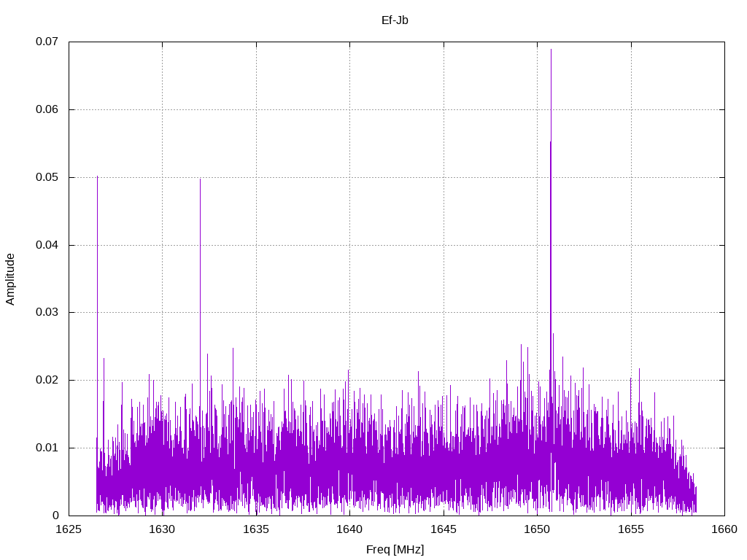Click the plot title Ef-Jb
Viewport: 747px width, 560px height.
395,20
